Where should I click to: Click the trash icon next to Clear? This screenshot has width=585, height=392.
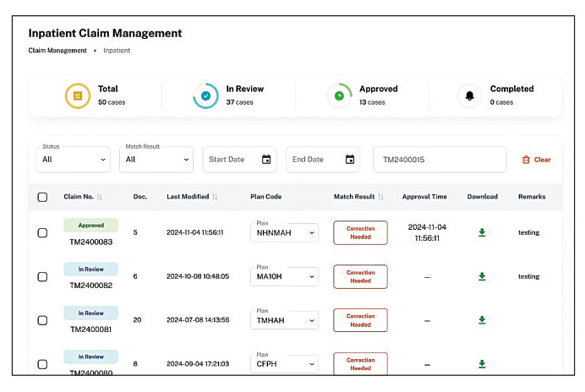[x=526, y=159]
